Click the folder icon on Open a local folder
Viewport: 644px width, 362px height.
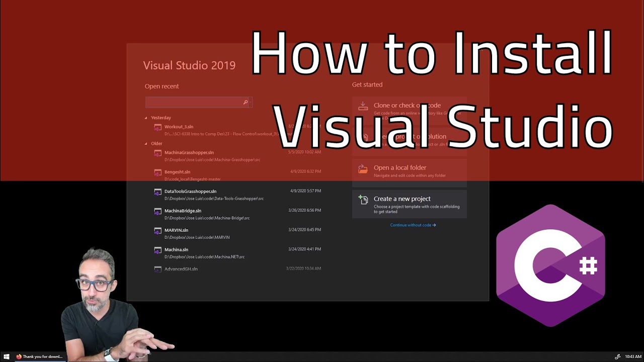click(x=363, y=169)
